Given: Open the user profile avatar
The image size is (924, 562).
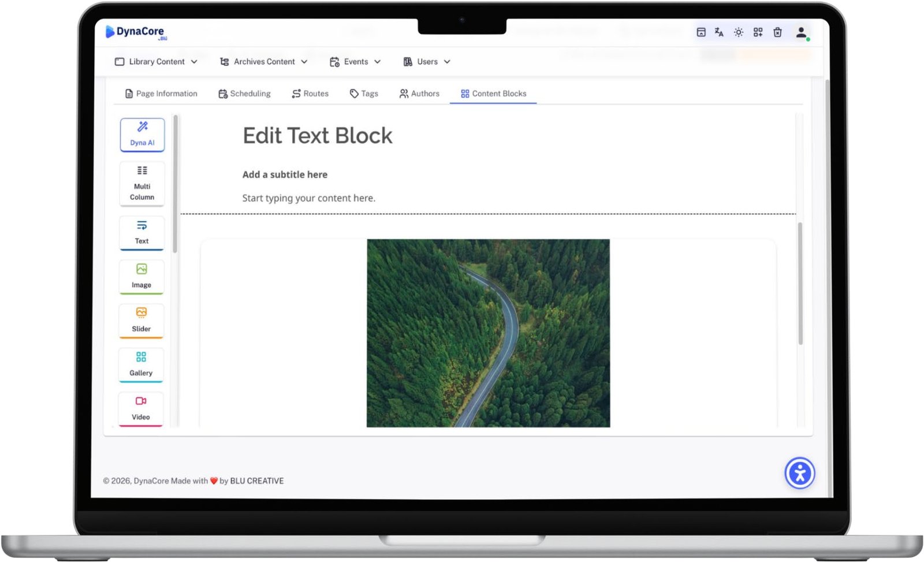Looking at the screenshot, I should pos(802,33).
